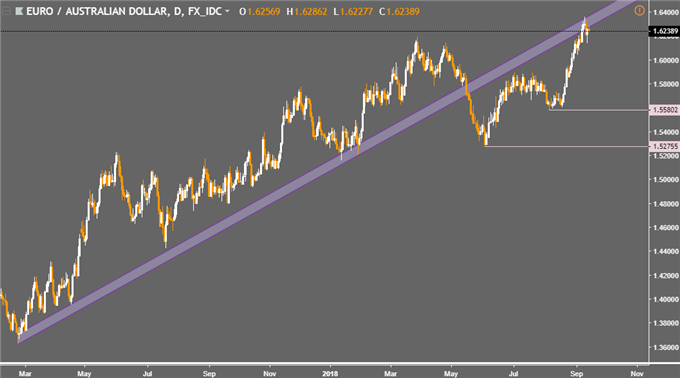Collapse the legend using minus box icon
The image size is (680, 378).
[6, 11]
